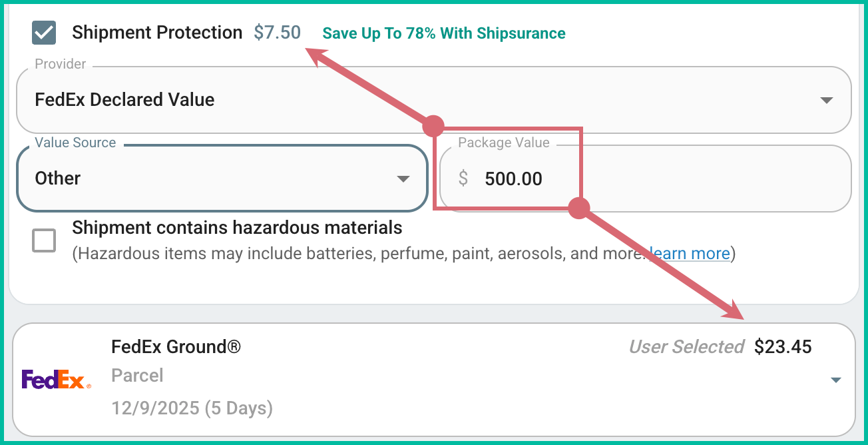Click the checkmark inside Shipment Protection box
The image size is (868, 445).
point(43,32)
